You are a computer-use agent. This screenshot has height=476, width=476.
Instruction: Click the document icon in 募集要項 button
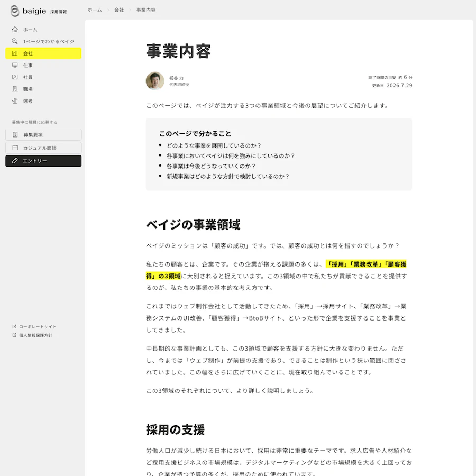(15, 134)
